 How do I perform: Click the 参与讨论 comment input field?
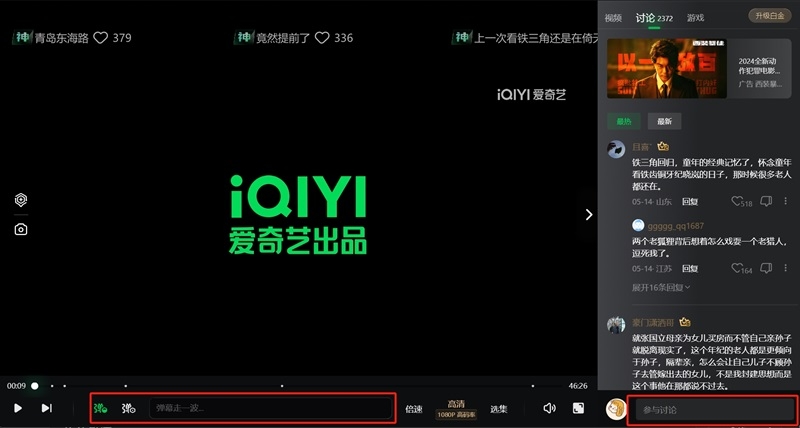712,410
